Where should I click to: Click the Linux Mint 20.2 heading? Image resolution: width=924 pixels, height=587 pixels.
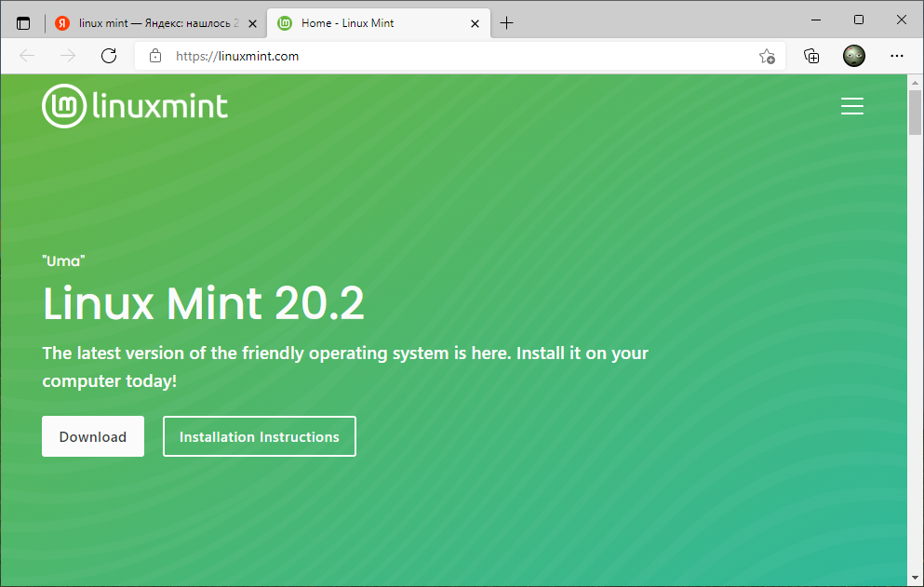tap(204, 303)
